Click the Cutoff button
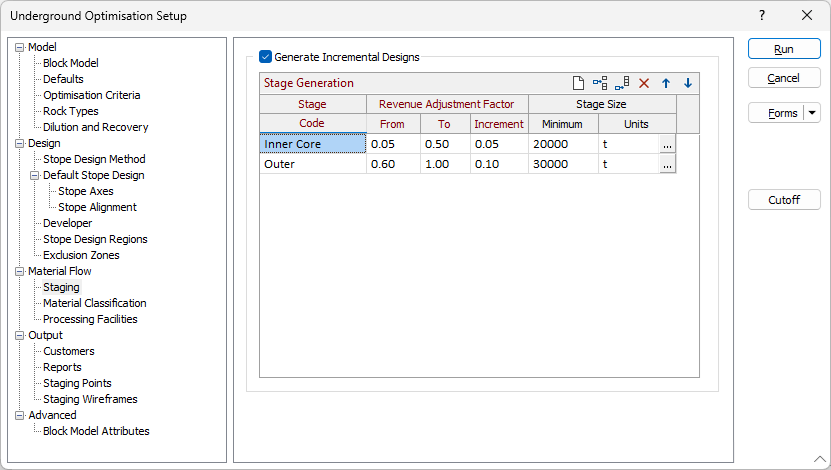This screenshot has height=470, width=831. [x=784, y=200]
